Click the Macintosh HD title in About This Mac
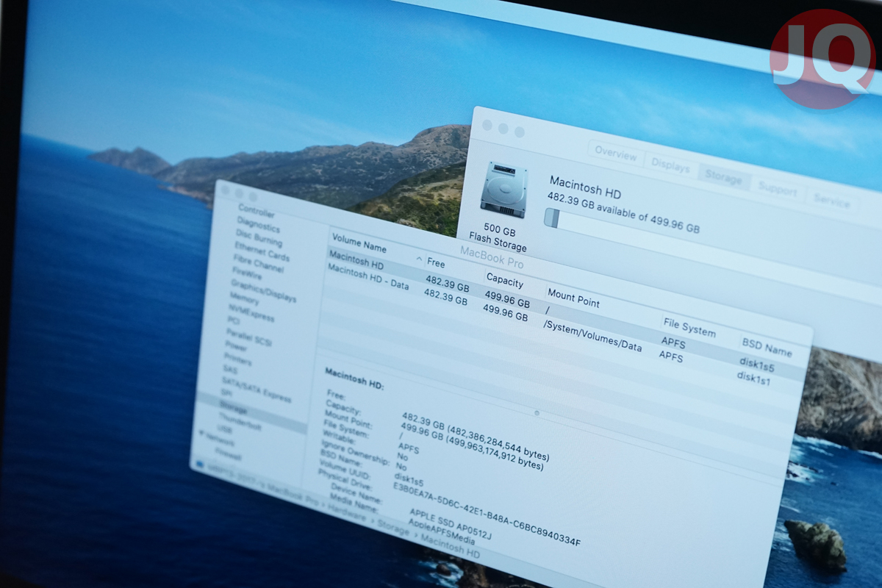 tap(586, 187)
